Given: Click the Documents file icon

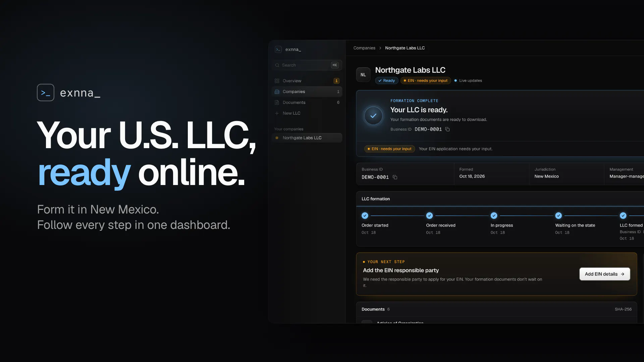Looking at the screenshot, I should click(277, 102).
